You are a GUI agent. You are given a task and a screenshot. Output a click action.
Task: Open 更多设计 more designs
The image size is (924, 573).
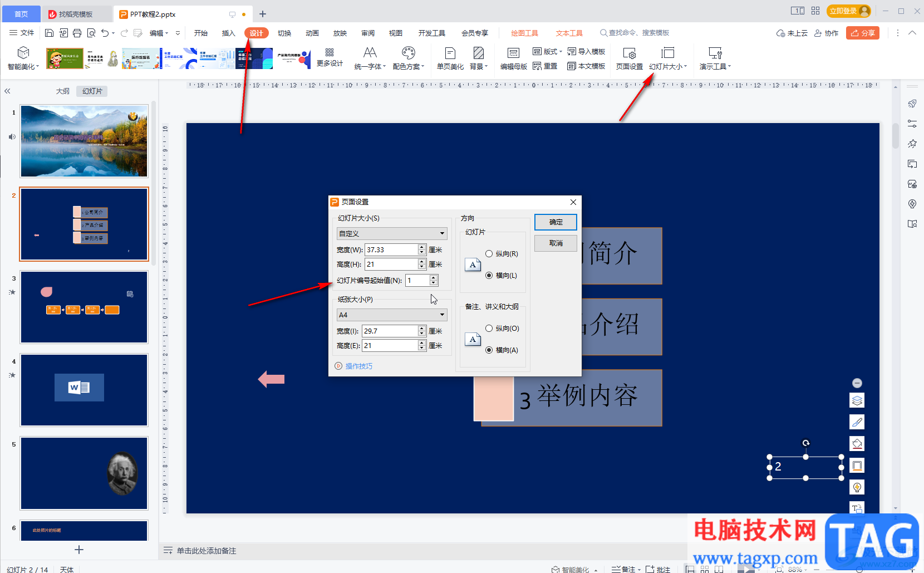[330, 58]
